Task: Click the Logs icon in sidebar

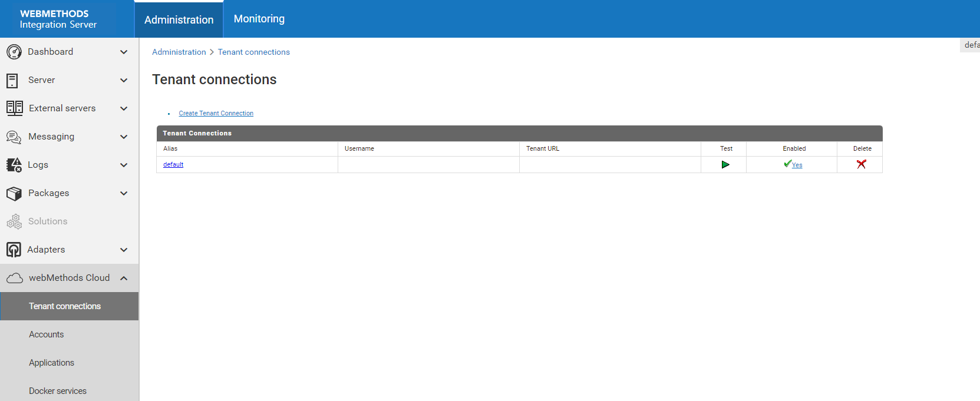Action: click(14, 165)
